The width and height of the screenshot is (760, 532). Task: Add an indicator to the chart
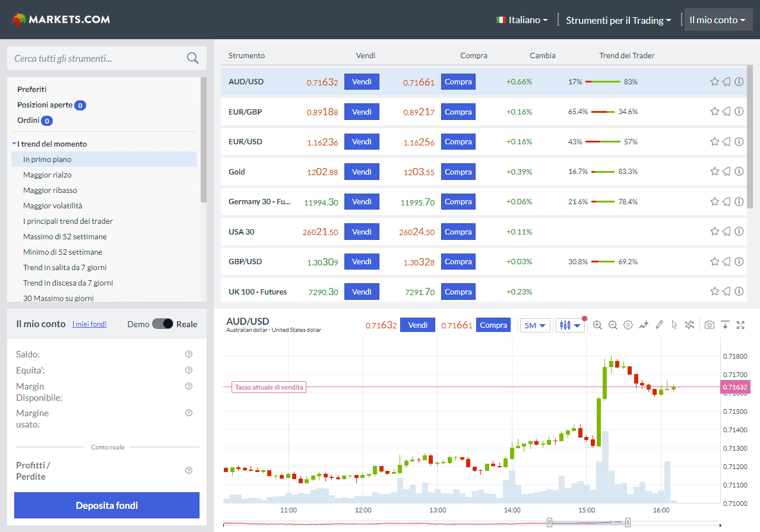pos(644,325)
